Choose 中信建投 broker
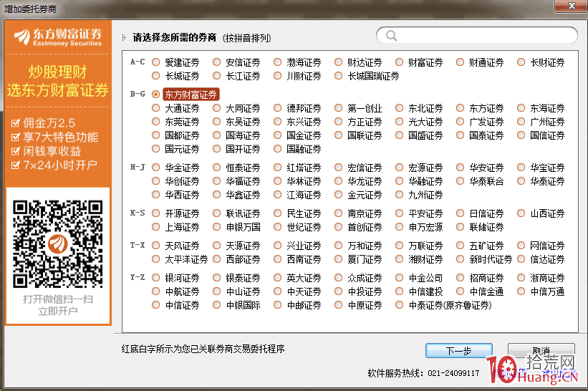This screenshot has width=588, height=391. (399, 291)
